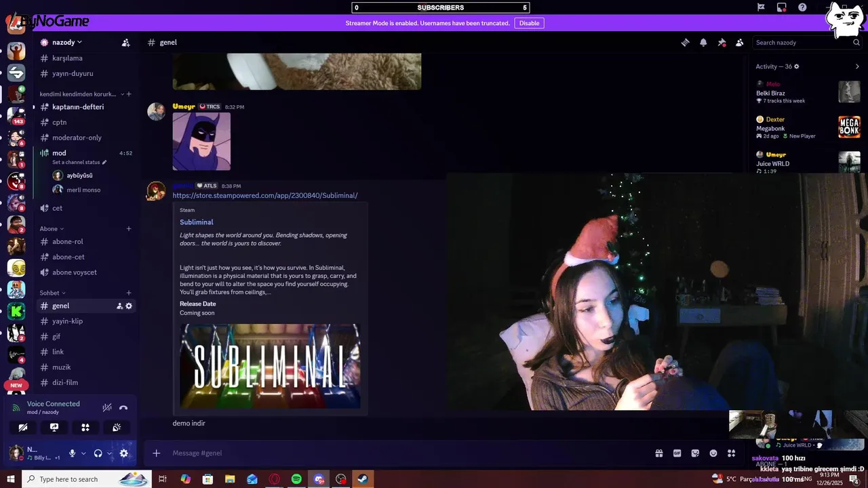The height and width of the screenshot is (488, 868).
Task: Collapse kendimi kendimden korurk category
Action: [x=81, y=94]
